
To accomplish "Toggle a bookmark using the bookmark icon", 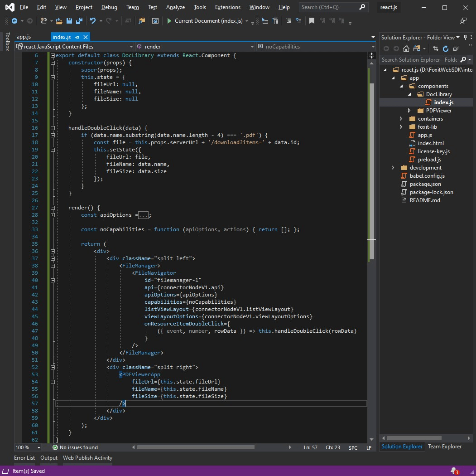I will (312, 21).
